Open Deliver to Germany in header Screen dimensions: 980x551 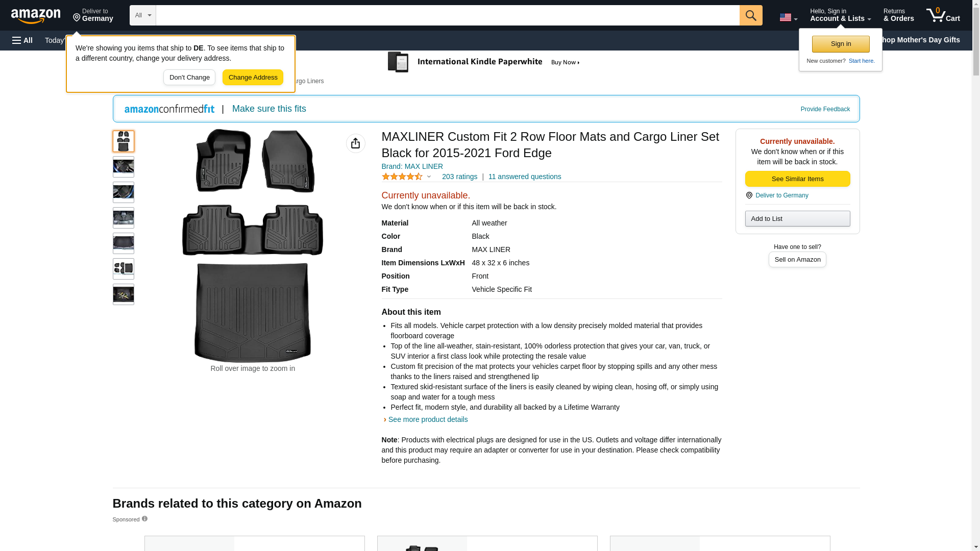(93, 15)
